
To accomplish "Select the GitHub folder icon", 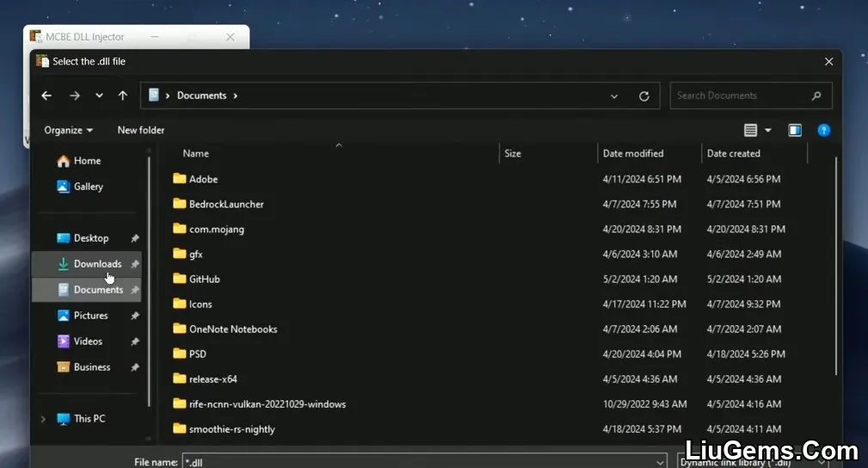I will pos(179,279).
